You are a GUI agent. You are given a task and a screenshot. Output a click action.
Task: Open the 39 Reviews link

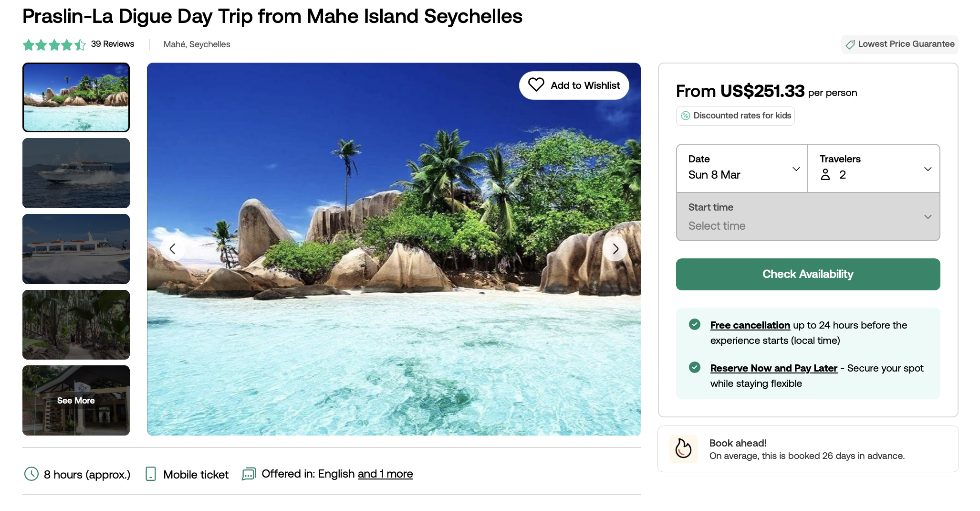(113, 44)
